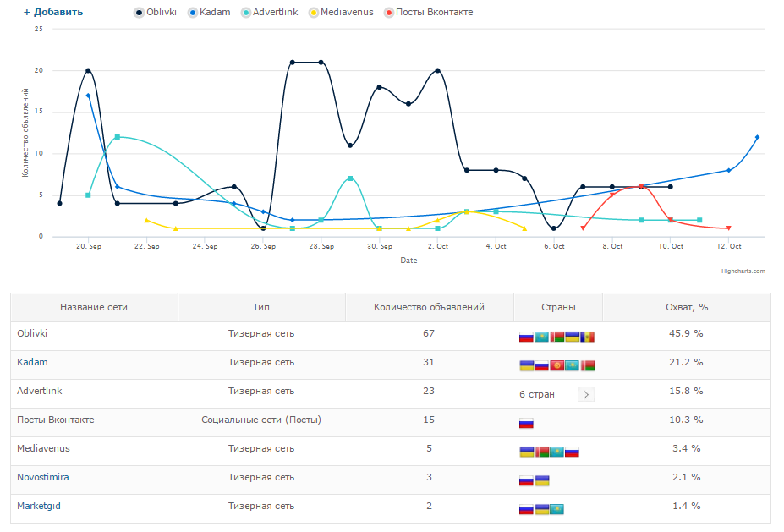Click Посты Вконтакте name in the table
The image size is (784, 532).
(56, 420)
